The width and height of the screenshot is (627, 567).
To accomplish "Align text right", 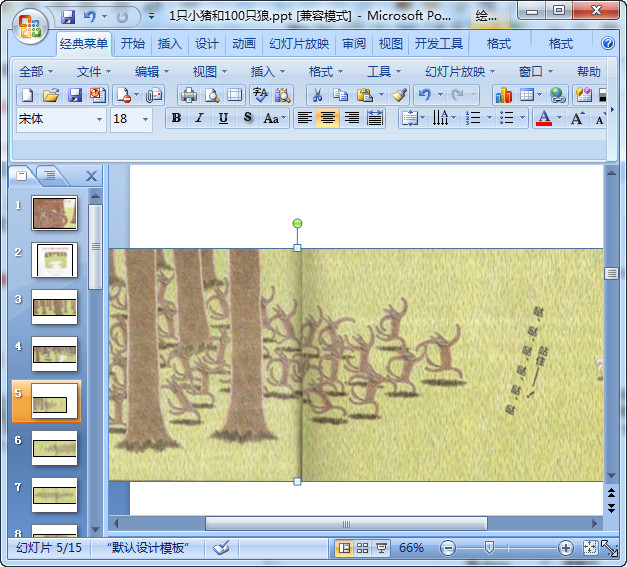I will pyautogui.click(x=351, y=118).
